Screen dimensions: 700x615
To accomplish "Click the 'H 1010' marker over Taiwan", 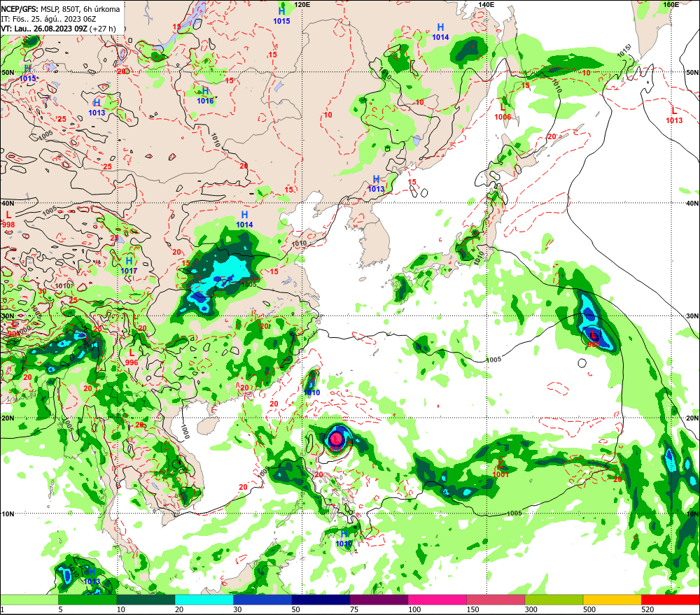I will coord(311,388).
